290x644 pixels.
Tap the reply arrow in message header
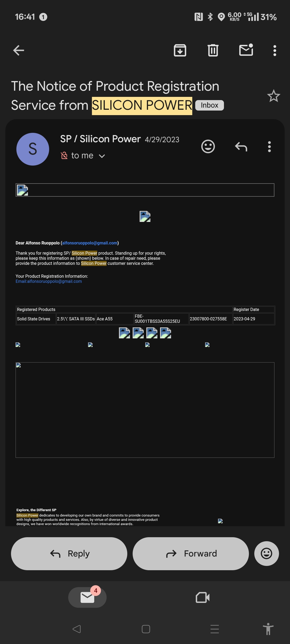click(241, 147)
